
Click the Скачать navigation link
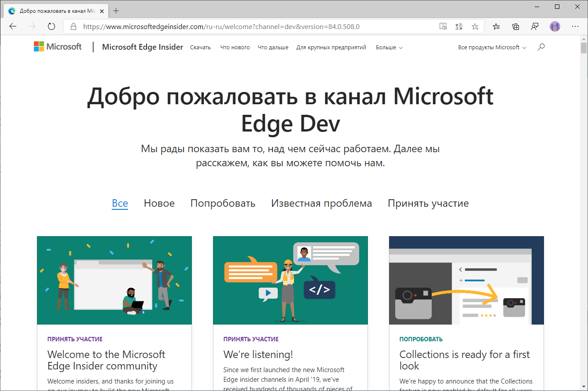[200, 48]
